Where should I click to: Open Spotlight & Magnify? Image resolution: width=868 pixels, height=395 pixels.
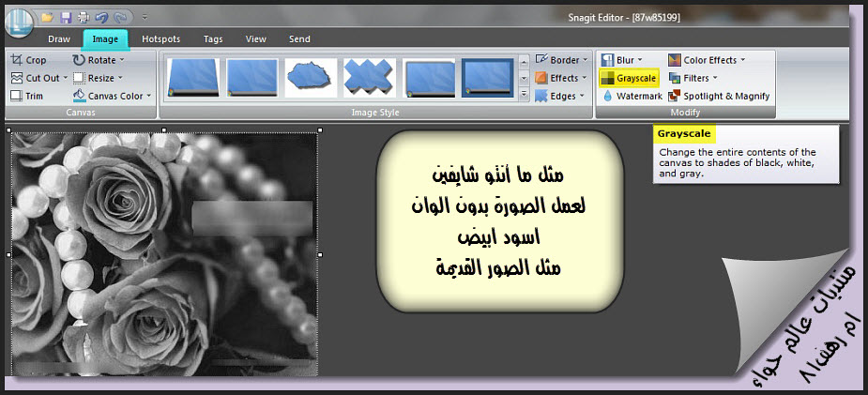pos(719,96)
